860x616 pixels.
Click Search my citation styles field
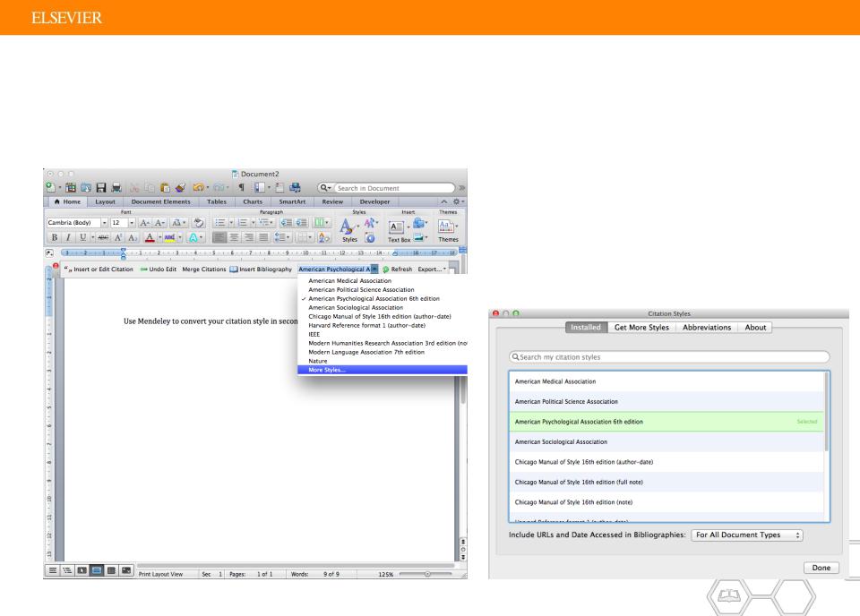[x=668, y=356]
